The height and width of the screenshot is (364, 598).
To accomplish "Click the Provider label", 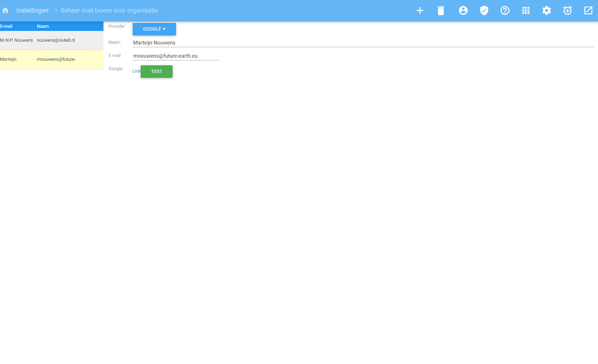I will [117, 26].
